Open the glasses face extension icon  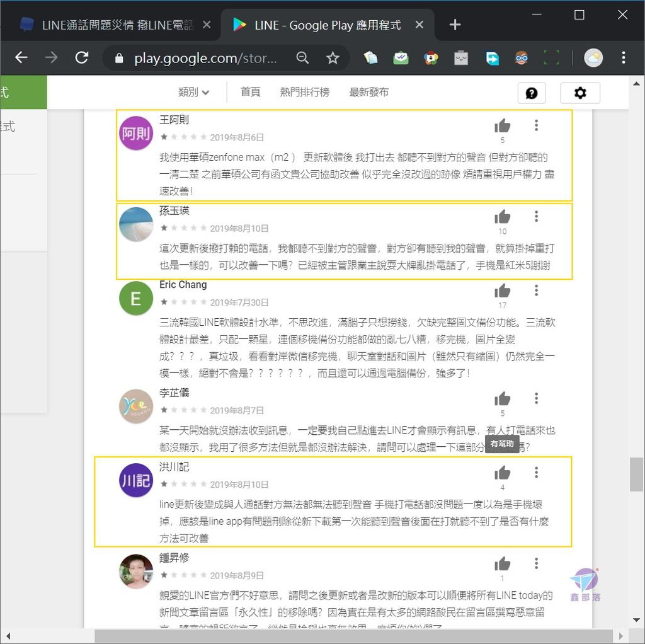click(x=522, y=57)
